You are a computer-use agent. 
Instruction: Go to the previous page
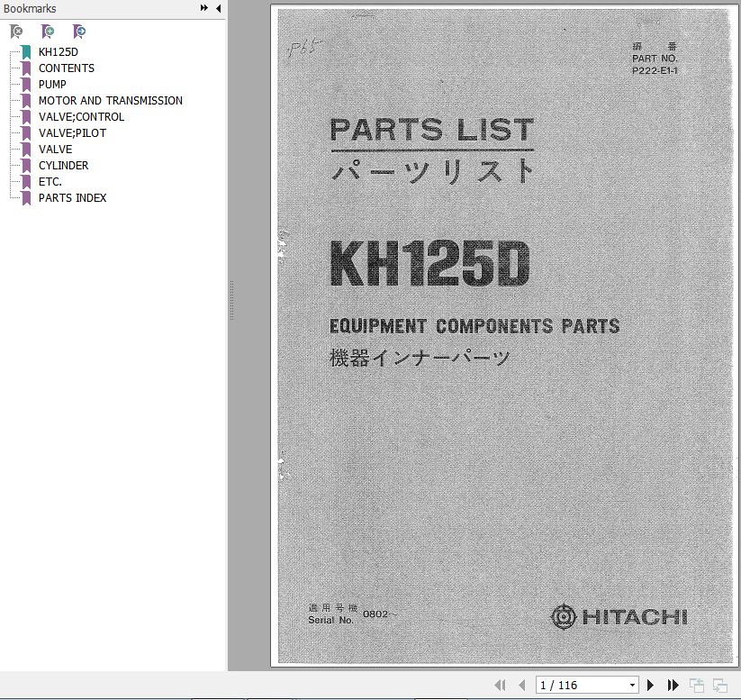click(x=521, y=685)
